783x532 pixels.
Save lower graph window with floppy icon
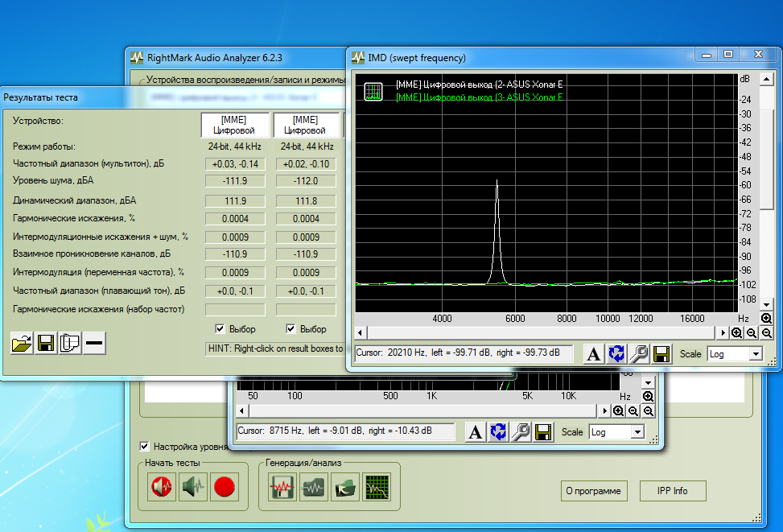543,432
